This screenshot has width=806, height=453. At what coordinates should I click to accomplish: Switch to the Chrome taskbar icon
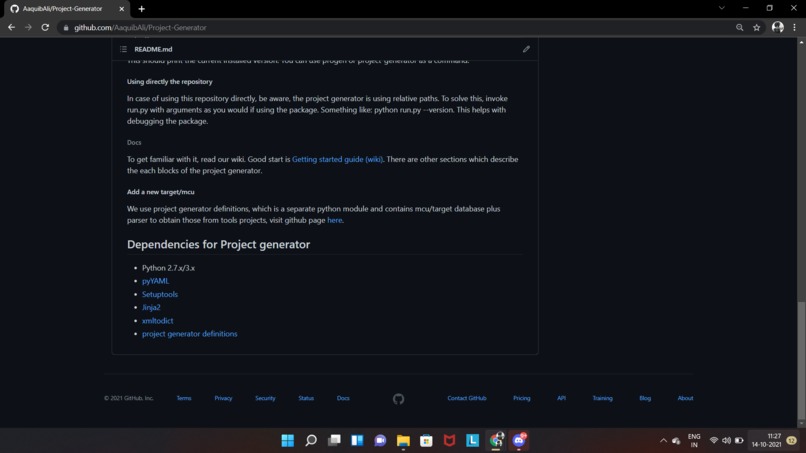496,441
